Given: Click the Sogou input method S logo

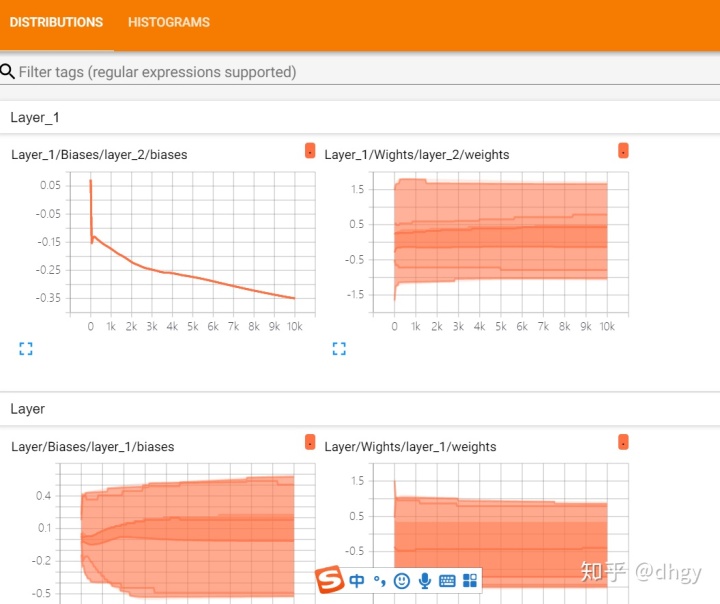Looking at the screenshot, I should tap(330, 580).
